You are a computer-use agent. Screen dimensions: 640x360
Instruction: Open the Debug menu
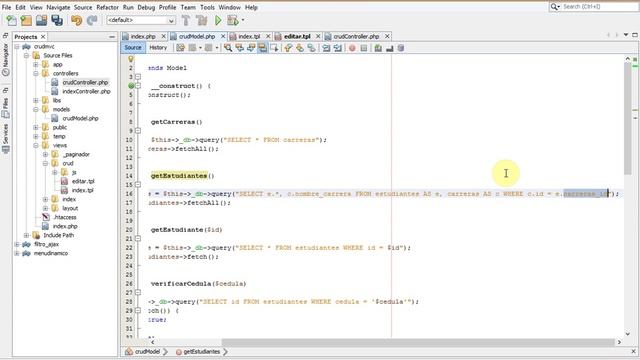tap(146, 7)
